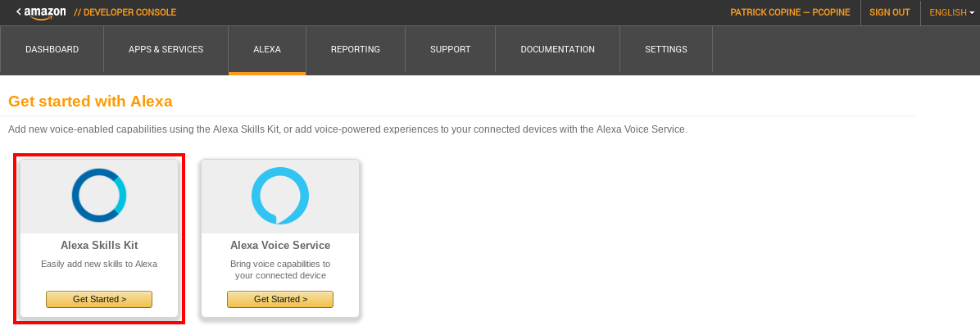980x326 pixels.
Task: Click the 'Get started with Alexa' heading
Action: click(x=90, y=102)
